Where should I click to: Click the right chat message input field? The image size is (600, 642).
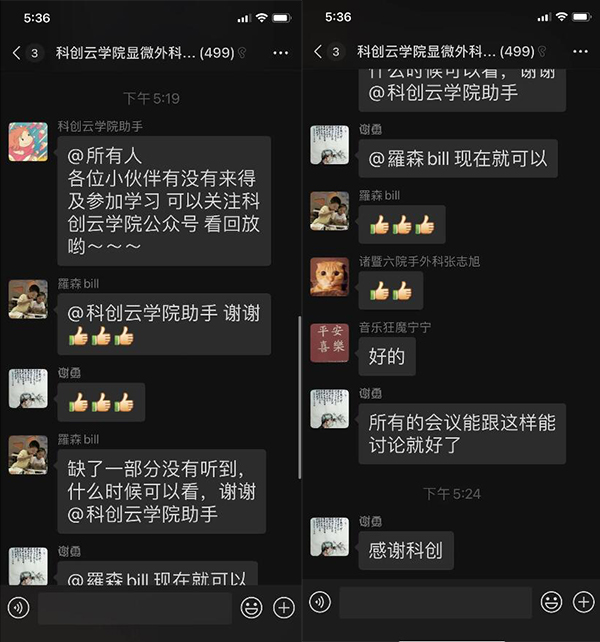pyautogui.click(x=435, y=602)
